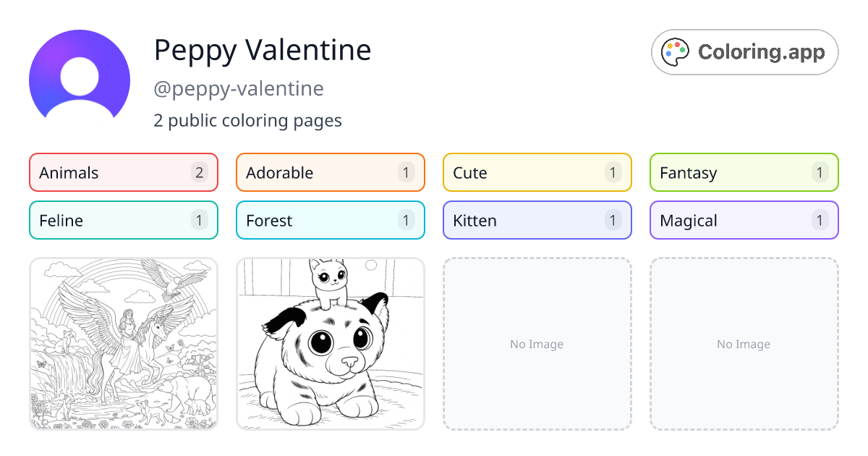Image resolution: width=868 pixels, height=456 pixels.
Task: Click the Kitten tag count badge
Action: 612,220
